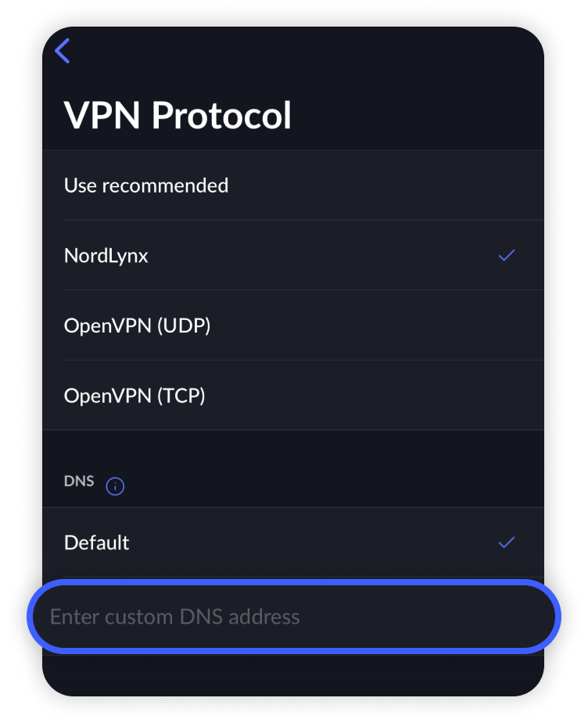The width and height of the screenshot is (588, 723).
Task: Click the (UDP) text in the OpenVPN row
Action: (x=184, y=326)
